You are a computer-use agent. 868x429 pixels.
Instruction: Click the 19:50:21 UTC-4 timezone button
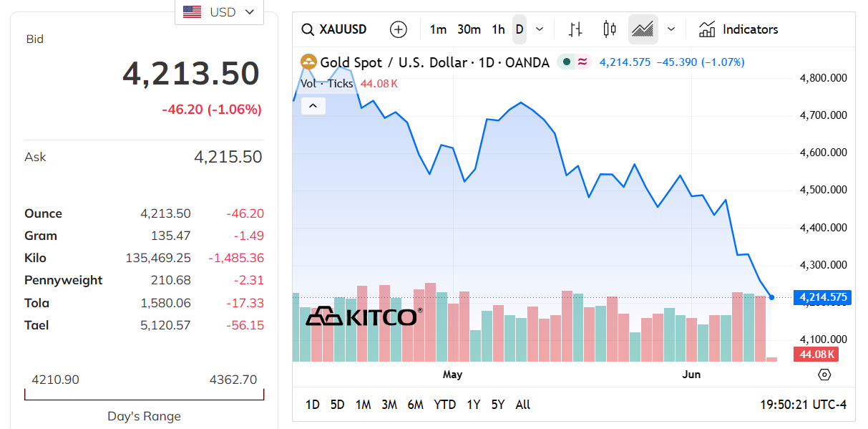click(803, 405)
